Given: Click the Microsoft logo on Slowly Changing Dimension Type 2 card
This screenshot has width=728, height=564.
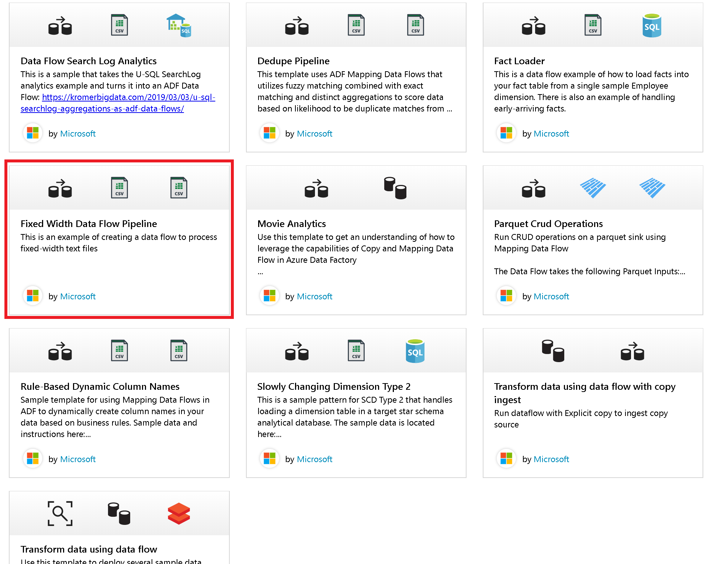Looking at the screenshot, I should 270,458.
